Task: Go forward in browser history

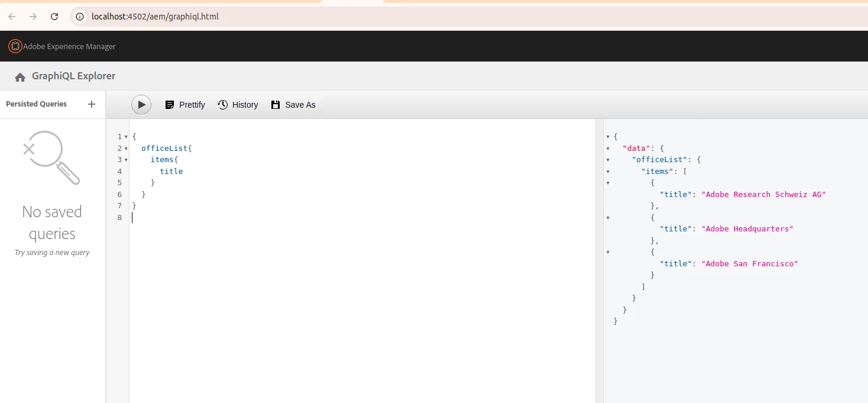Action: pos(33,17)
